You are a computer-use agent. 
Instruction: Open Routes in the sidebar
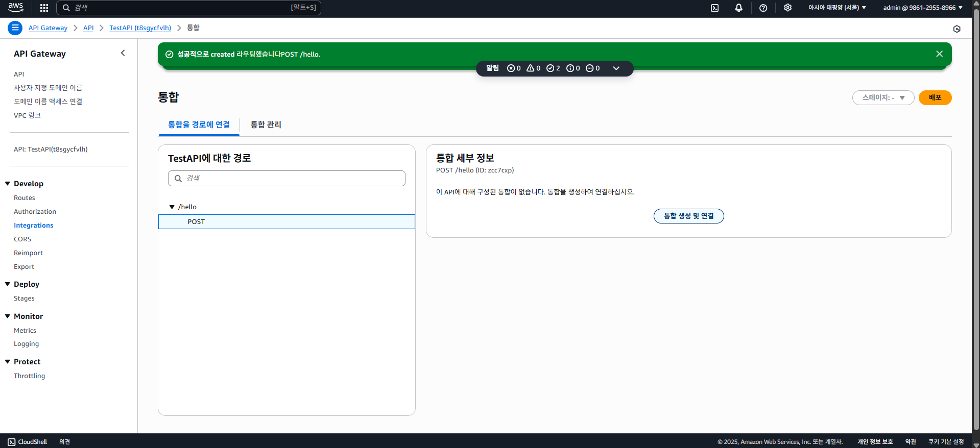25,198
